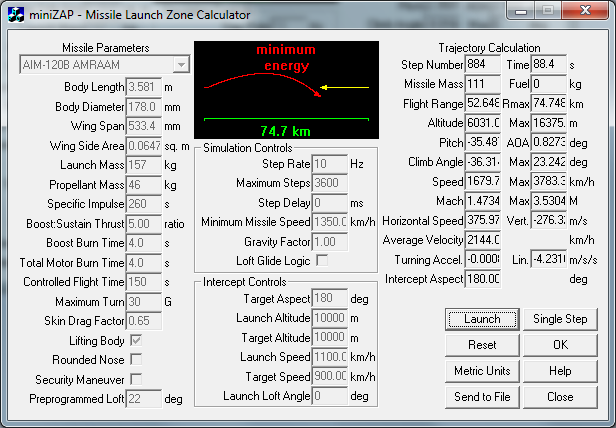616x428 pixels.
Task: Click the Specific Impulse input field
Action: [144, 204]
